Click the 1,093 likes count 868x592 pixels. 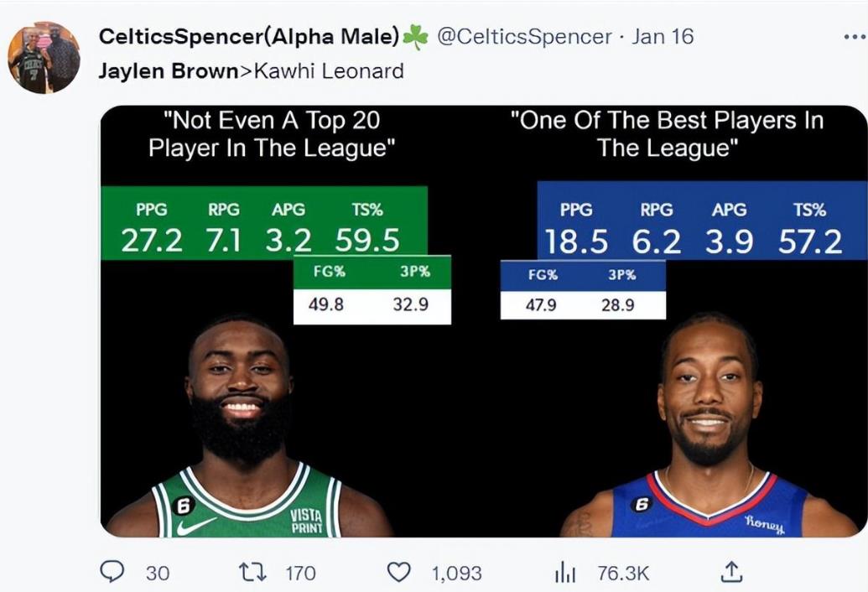coord(457,574)
